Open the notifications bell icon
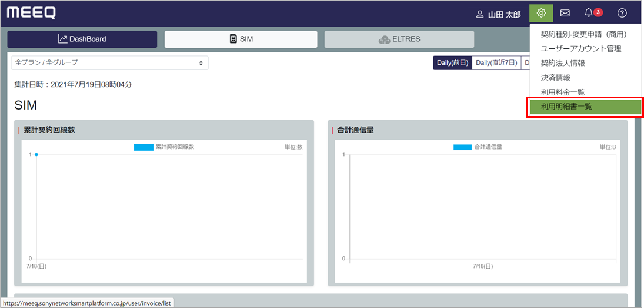This screenshot has width=644, height=308. pos(589,13)
